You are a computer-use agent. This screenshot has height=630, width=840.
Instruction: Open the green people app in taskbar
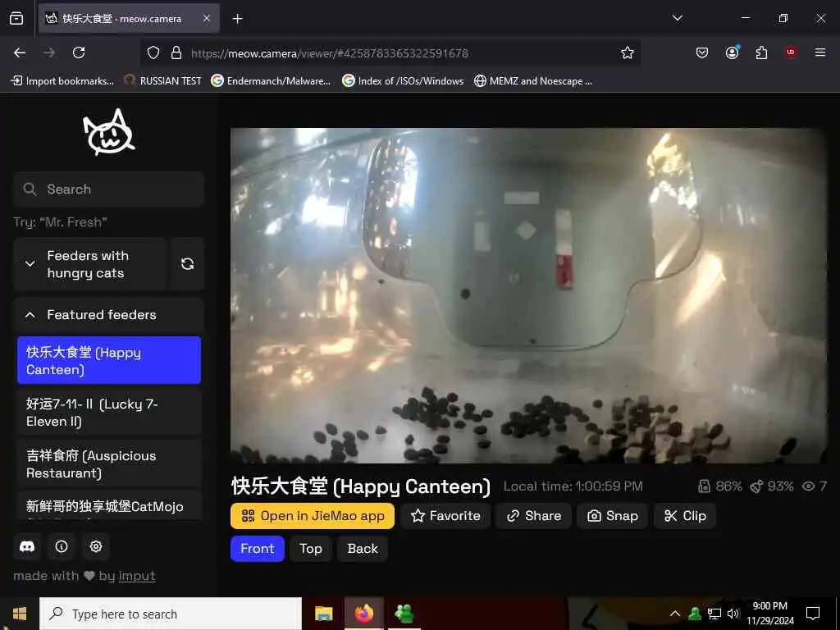(x=404, y=614)
